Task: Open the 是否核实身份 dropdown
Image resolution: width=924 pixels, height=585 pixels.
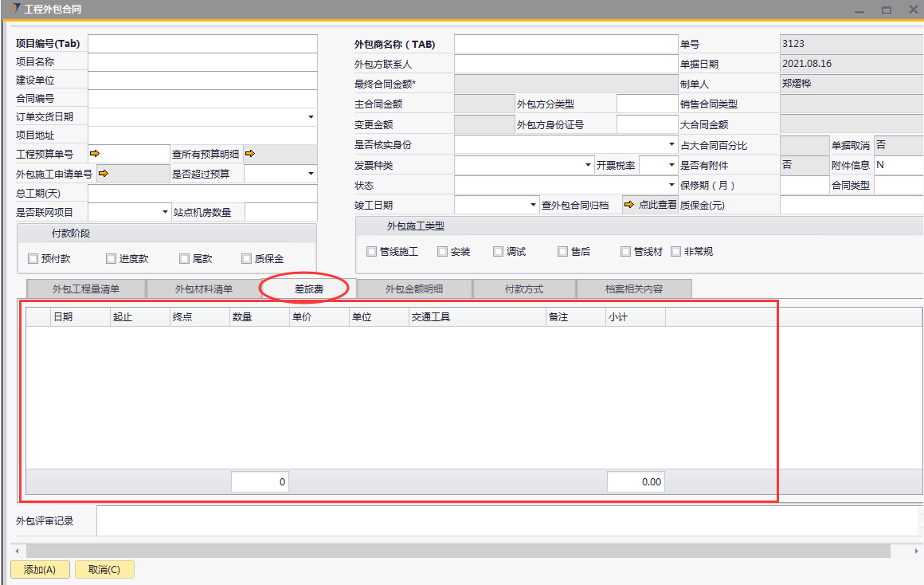Action: (x=671, y=145)
